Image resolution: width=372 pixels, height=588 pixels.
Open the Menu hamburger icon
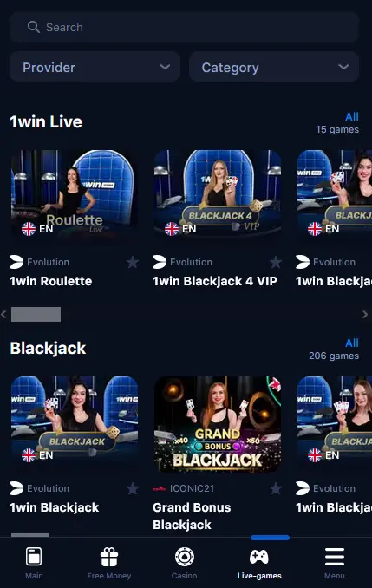(335, 557)
